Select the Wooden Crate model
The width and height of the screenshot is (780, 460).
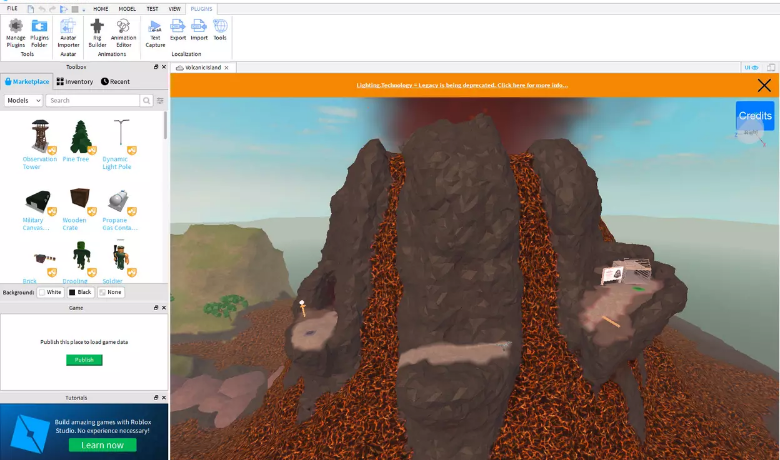click(80, 199)
